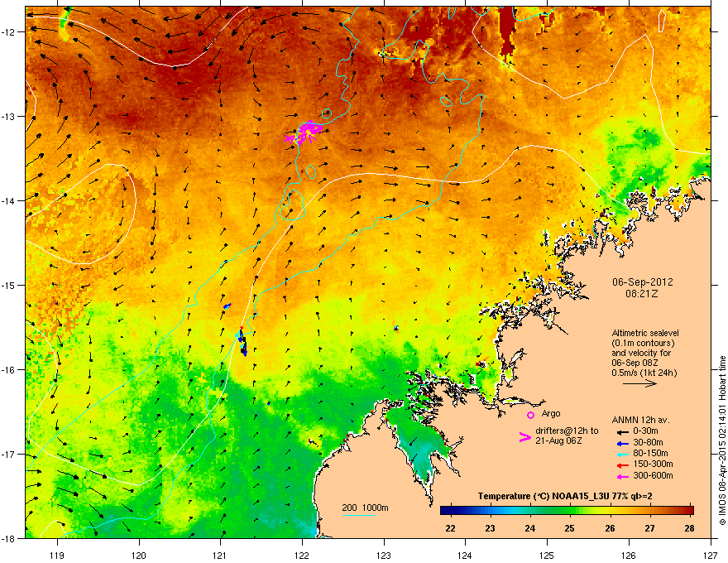Click the '0.5m/s (1kt 24h)' scale text
The image size is (728, 563).
[x=644, y=373]
